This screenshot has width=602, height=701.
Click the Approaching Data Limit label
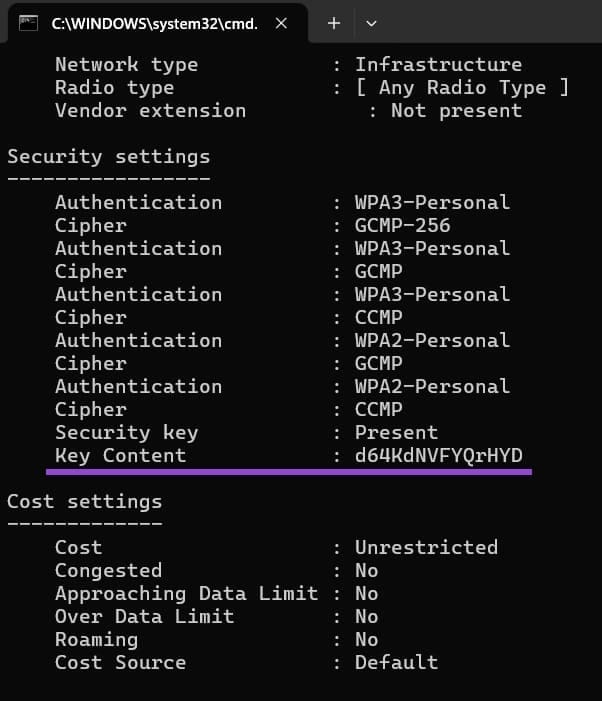point(186,593)
